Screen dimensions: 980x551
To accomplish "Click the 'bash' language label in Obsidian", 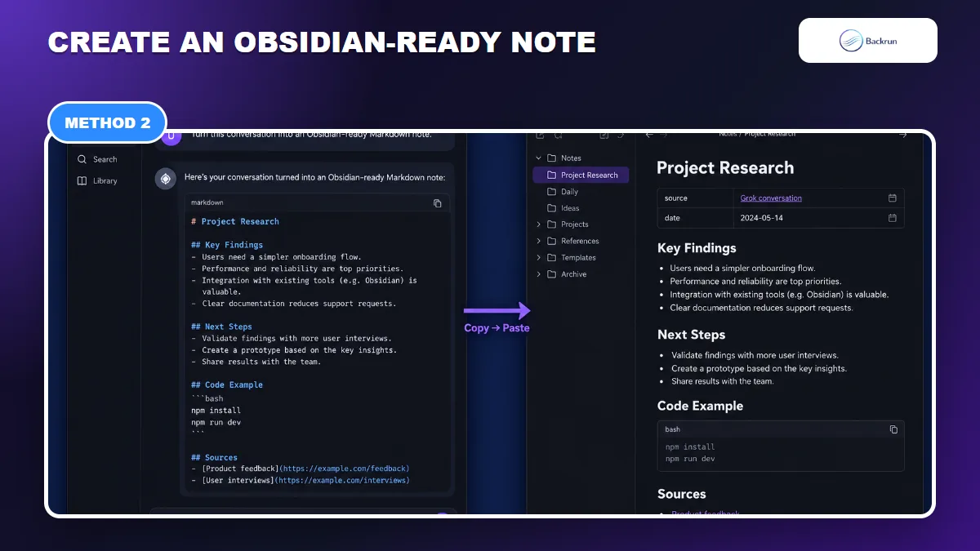I will pos(672,429).
